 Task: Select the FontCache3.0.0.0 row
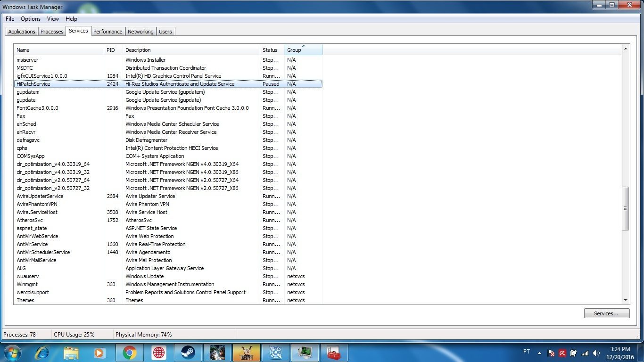click(168, 108)
